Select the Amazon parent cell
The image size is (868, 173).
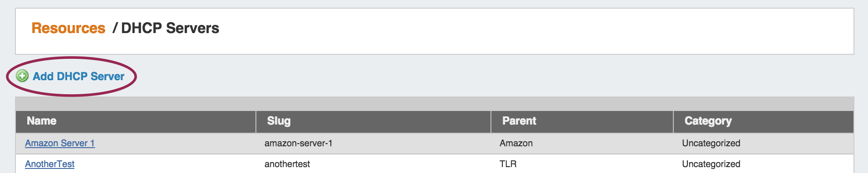[x=516, y=143]
